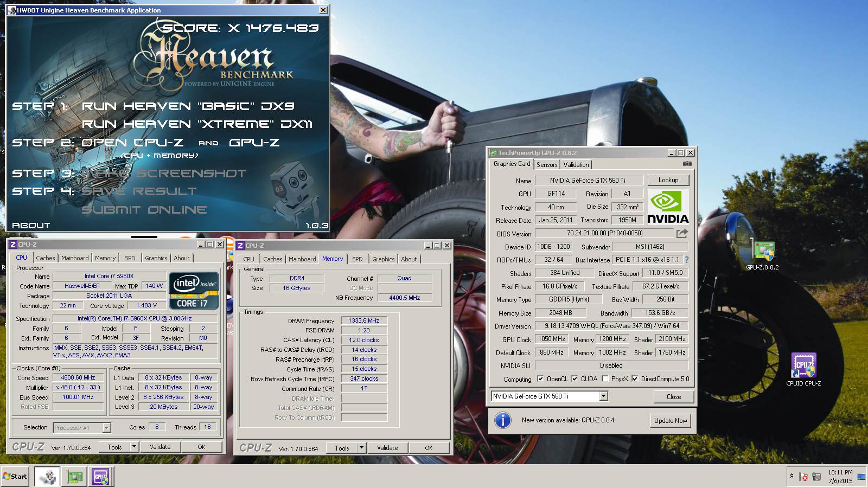Click the Show desktop button
The width and height of the screenshot is (868, 488).
[861, 477]
